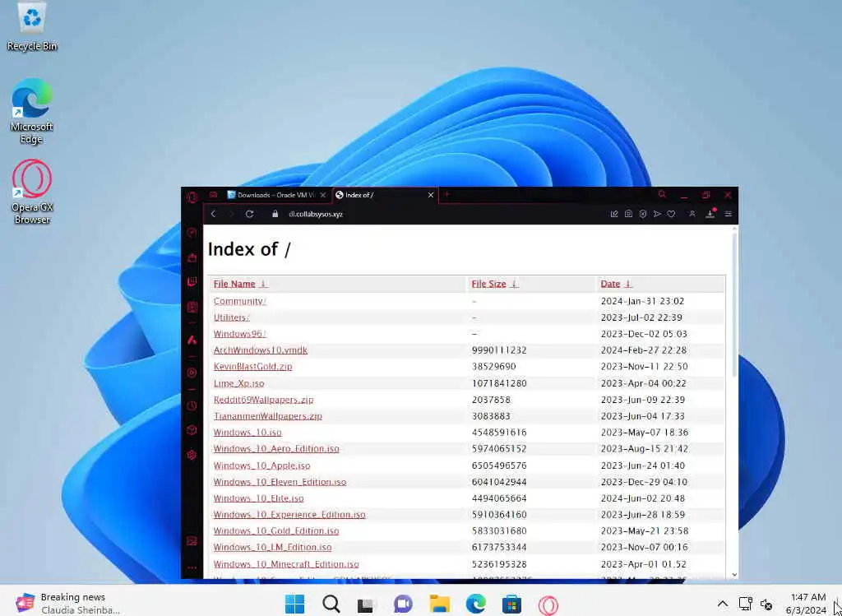Click the arrow next to Date

[x=628, y=284]
